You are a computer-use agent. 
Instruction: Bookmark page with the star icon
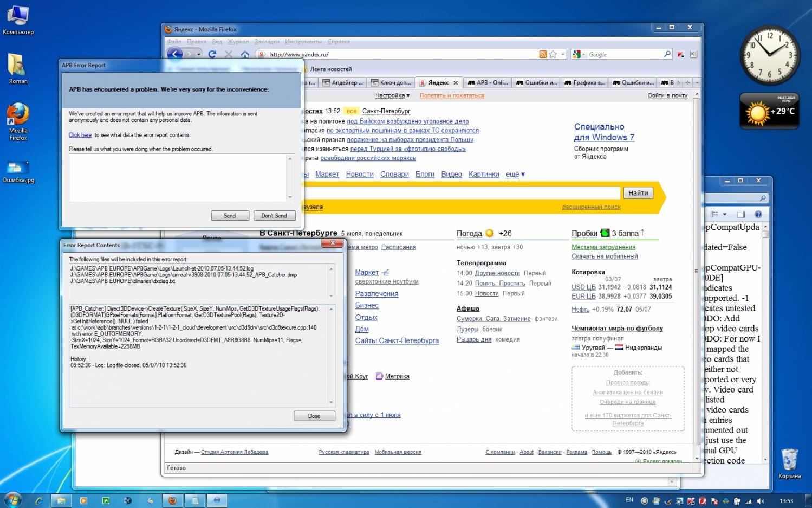pos(553,54)
